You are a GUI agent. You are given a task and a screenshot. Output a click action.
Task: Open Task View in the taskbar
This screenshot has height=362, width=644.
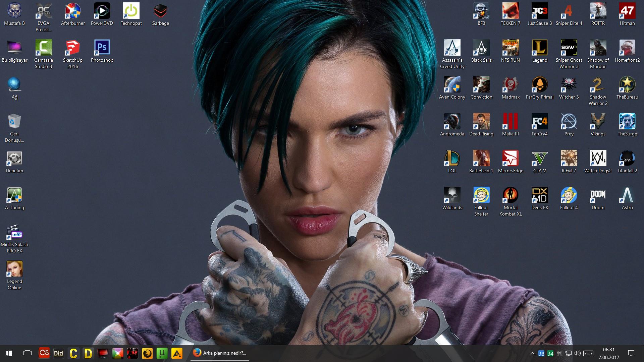tap(28, 353)
